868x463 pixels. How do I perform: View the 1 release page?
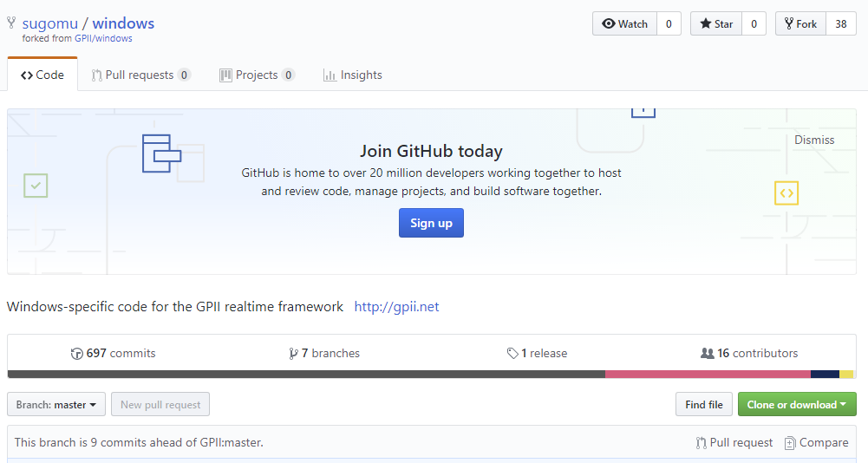pyautogui.click(x=537, y=354)
